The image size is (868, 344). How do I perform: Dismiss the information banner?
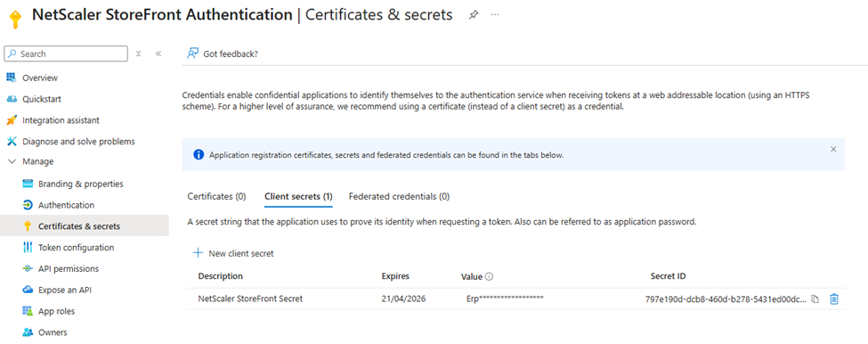tap(833, 149)
